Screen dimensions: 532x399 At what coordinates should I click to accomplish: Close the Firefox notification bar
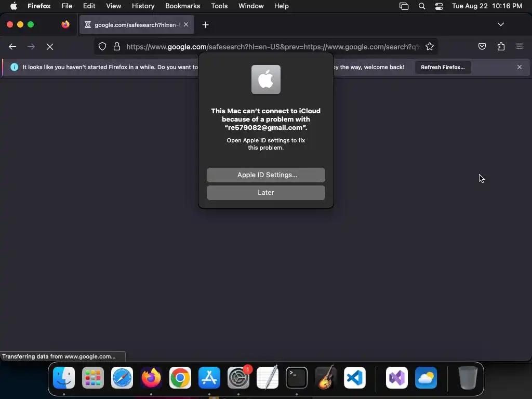pos(519,67)
